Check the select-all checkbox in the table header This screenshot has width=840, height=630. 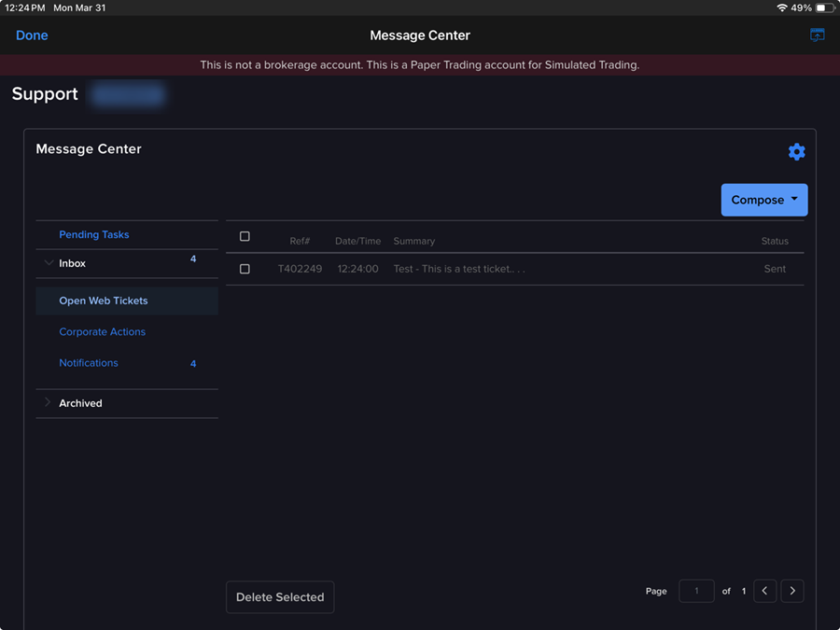click(x=245, y=236)
